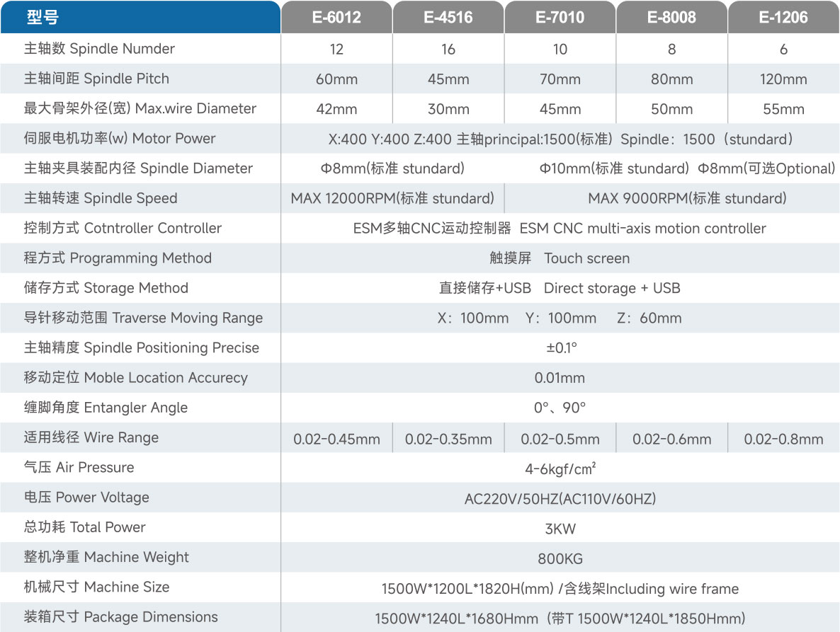Select the Touch screen programming method value
The width and height of the screenshot is (840, 632).
coord(559,258)
